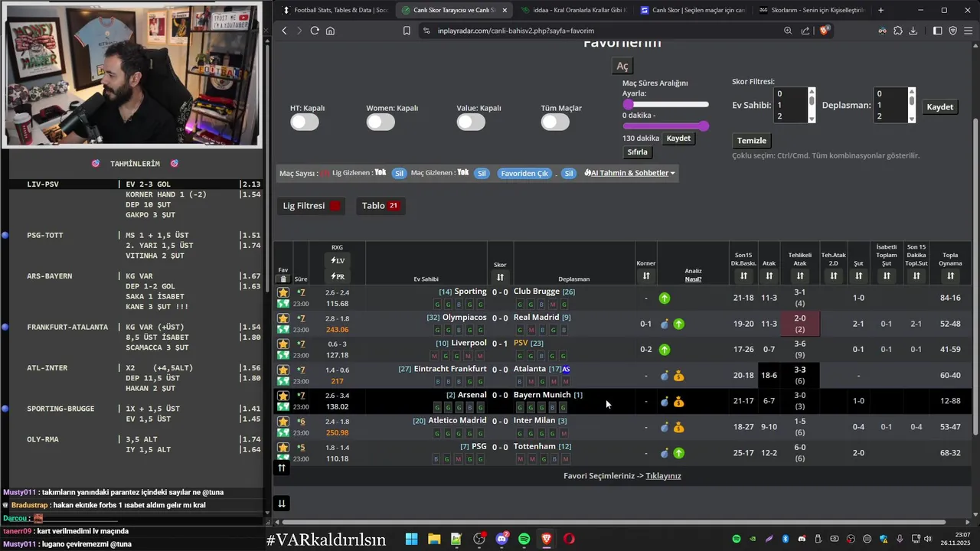Click money bag icon in Atletico Madrid row
This screenshot has height=551, width=980.
[678, 428]
